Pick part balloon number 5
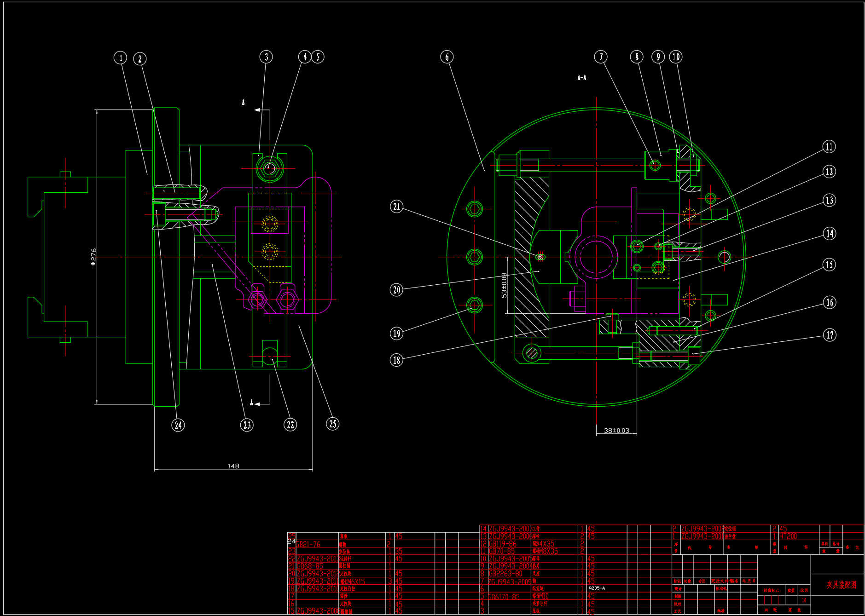The height and width of the screenshot is (616, 865). click(x=318, y=57)
